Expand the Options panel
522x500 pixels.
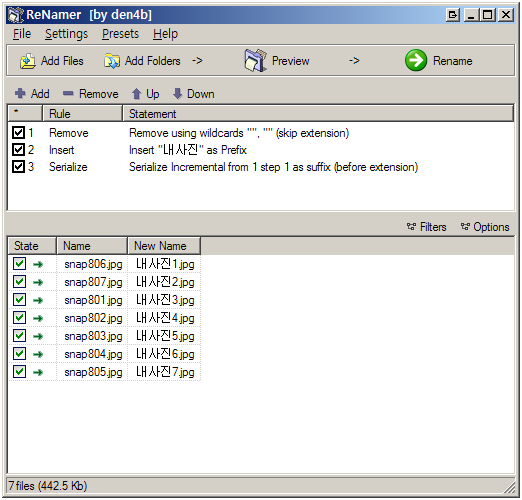[485, 227]
